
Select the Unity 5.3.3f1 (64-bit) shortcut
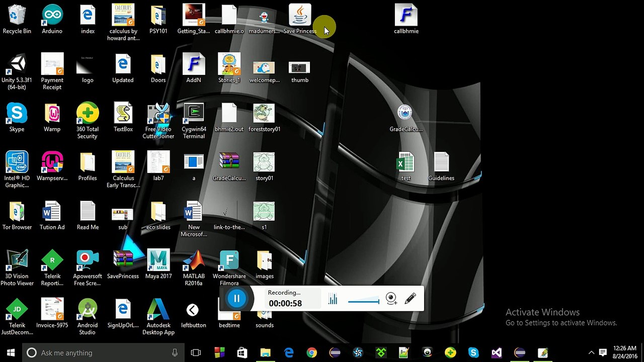pos(17,72)
